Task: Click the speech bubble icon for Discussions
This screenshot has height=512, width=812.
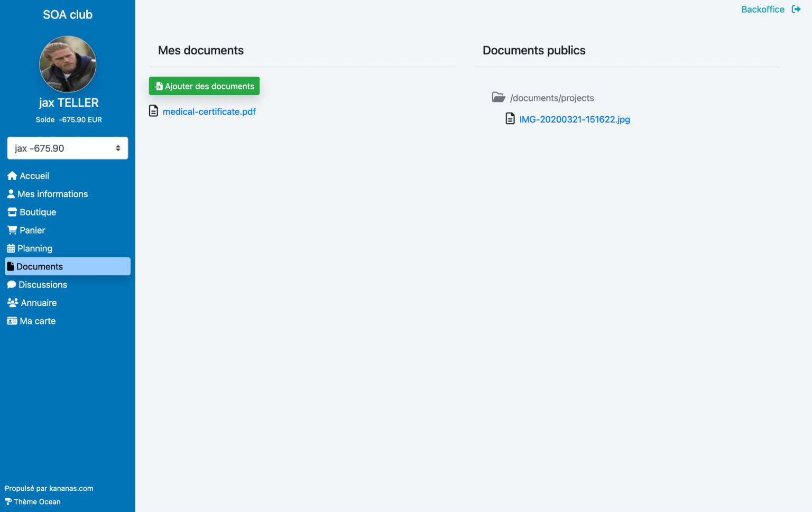Action: pos(12,285)
